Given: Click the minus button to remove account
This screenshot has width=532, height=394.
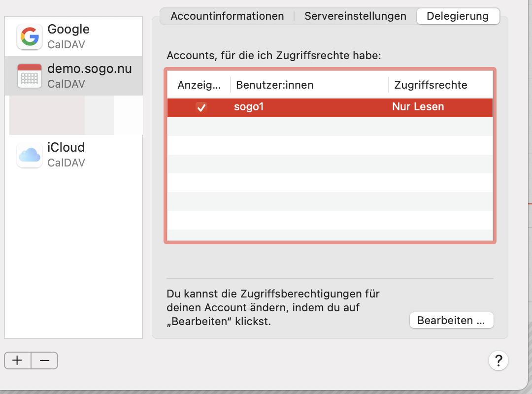Looking at the screenshot, I should (44, 361).
